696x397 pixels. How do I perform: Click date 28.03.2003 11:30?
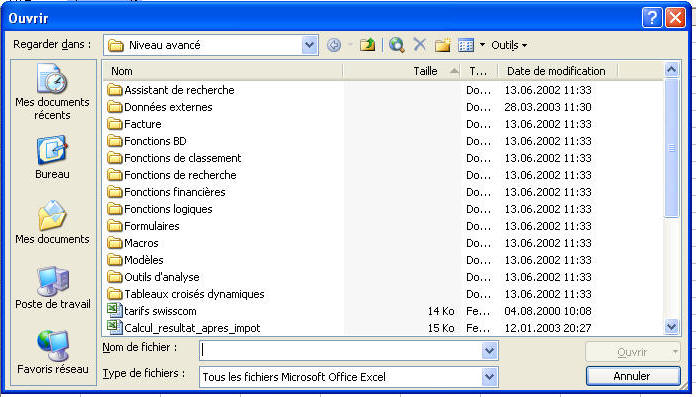(x=548, y=107)
